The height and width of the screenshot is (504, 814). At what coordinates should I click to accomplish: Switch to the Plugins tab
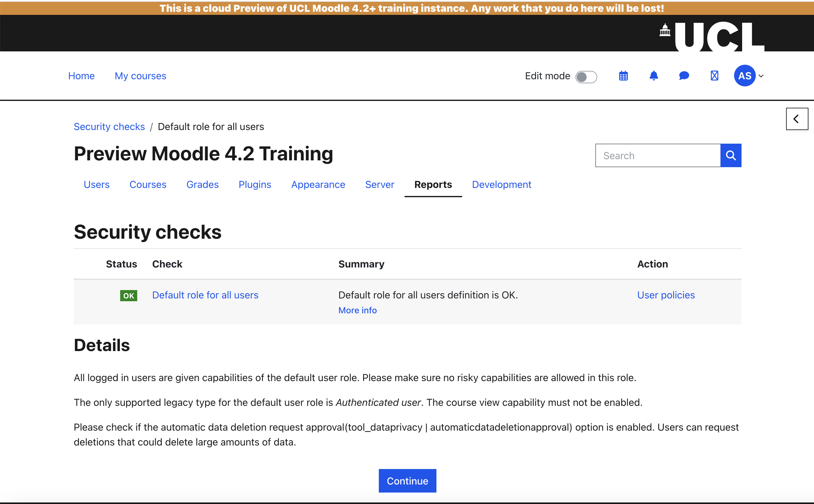point(255,185)
